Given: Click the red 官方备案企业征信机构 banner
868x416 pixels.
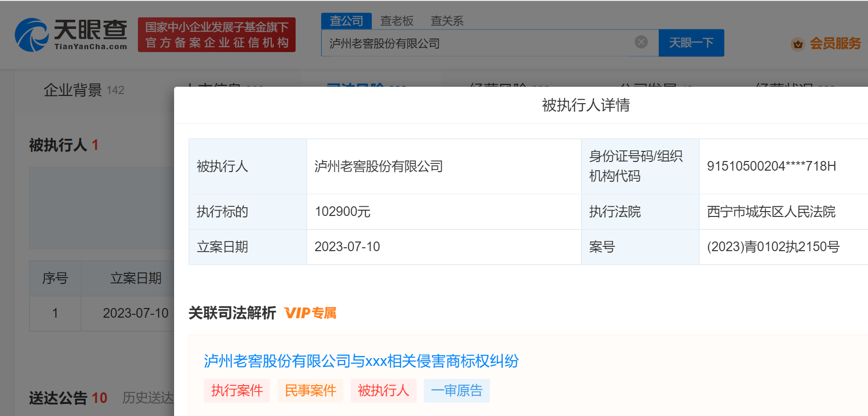Looking at the screenshot, I should (x=217, y=35).
